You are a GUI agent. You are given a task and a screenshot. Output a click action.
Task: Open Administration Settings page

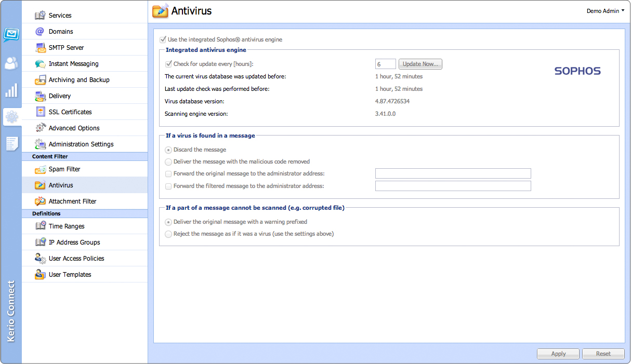pos(85,144)
